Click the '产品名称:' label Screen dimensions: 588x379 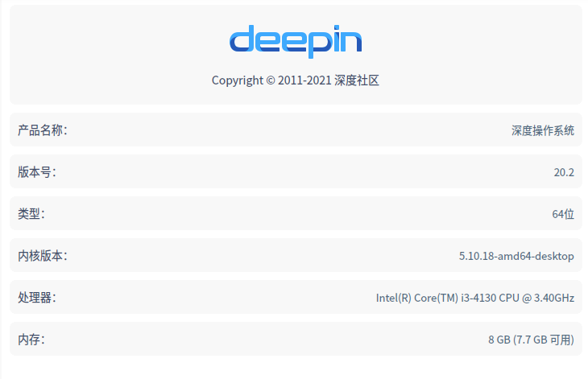43,130
